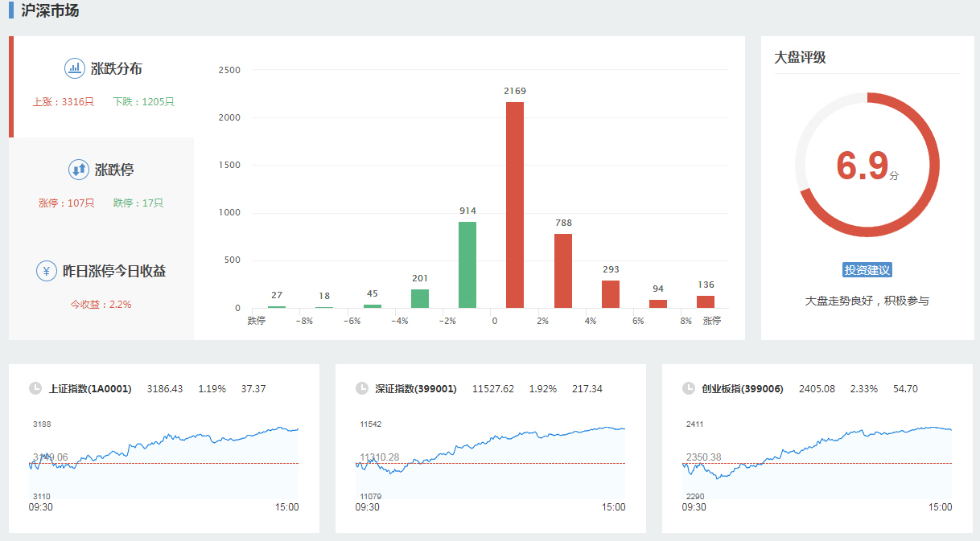Open 上证指数(1A0001) index link
This screenshot has width=980, height=541.
click(x=90, y=389)
